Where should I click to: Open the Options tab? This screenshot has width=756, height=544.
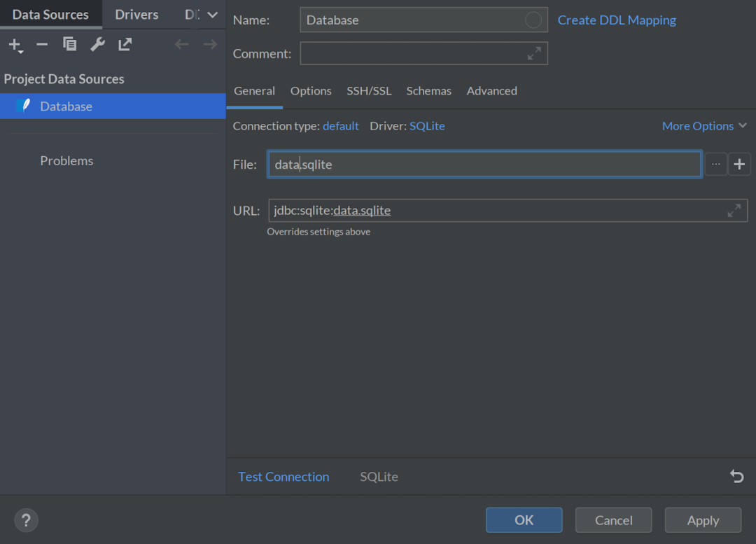pos(311,91)
